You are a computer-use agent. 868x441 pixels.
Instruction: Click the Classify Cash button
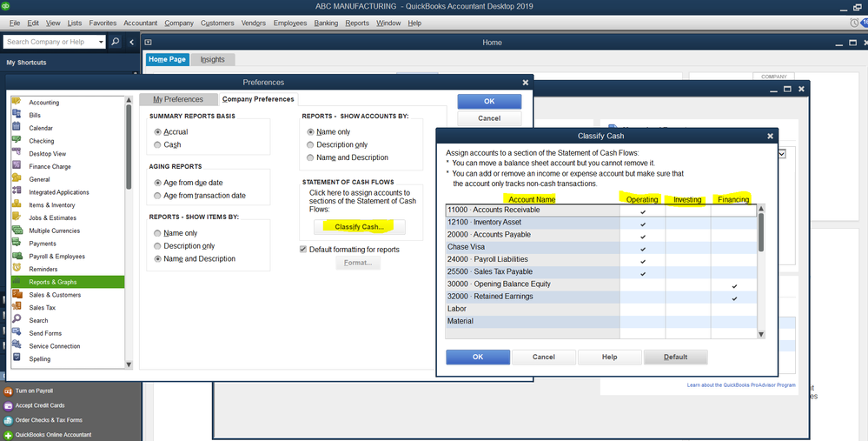(359, 227)
